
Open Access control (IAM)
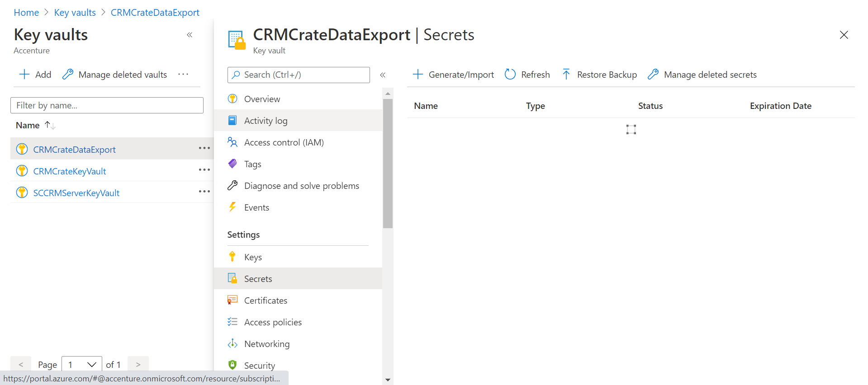click(x=298, y=142)
